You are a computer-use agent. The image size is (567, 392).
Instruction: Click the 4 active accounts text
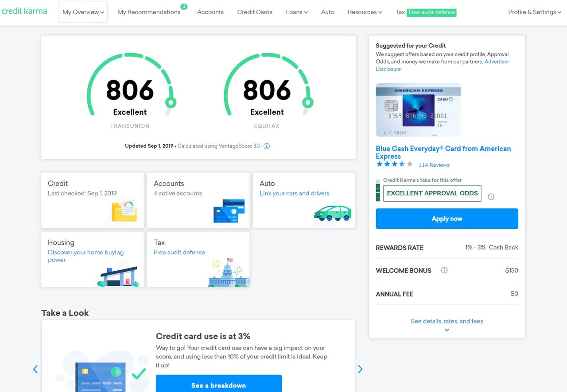178,193
